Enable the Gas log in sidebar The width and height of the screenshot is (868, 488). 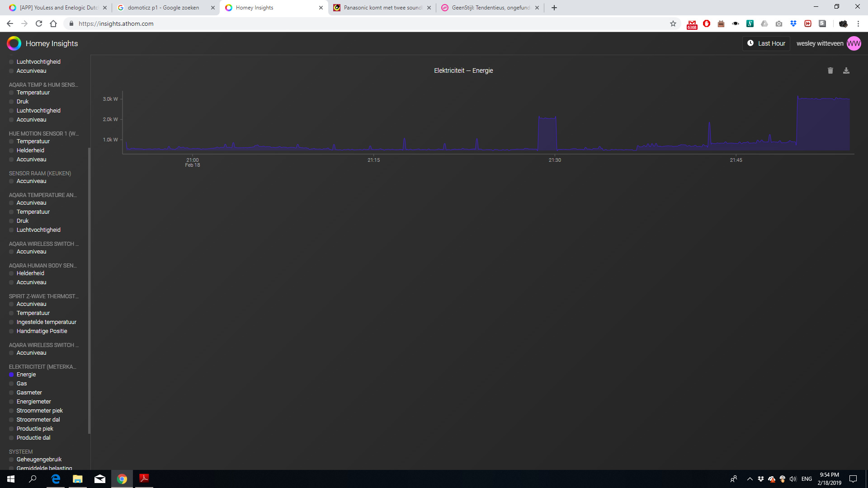(x=12, y=384)
